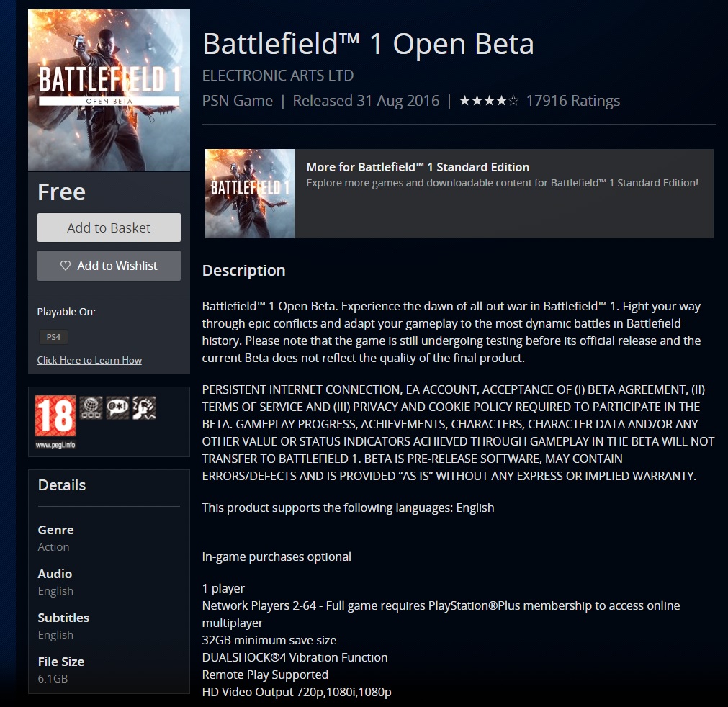Click the PEGI 18 age rating icon
728x707 pixels.
coord(55,415)
